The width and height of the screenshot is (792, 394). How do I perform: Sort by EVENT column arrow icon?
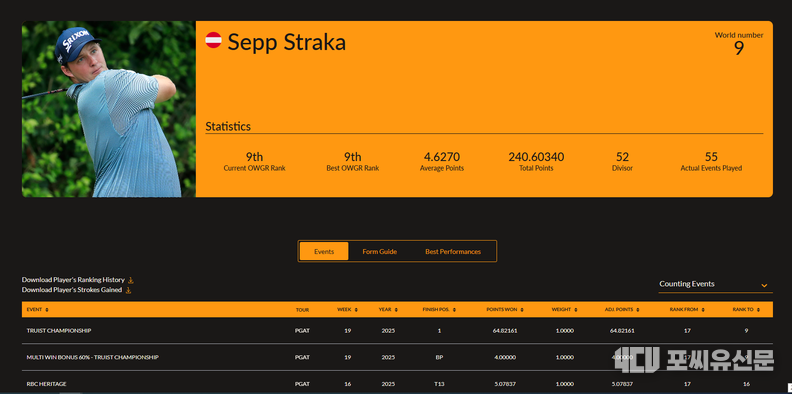click(47, 310)
